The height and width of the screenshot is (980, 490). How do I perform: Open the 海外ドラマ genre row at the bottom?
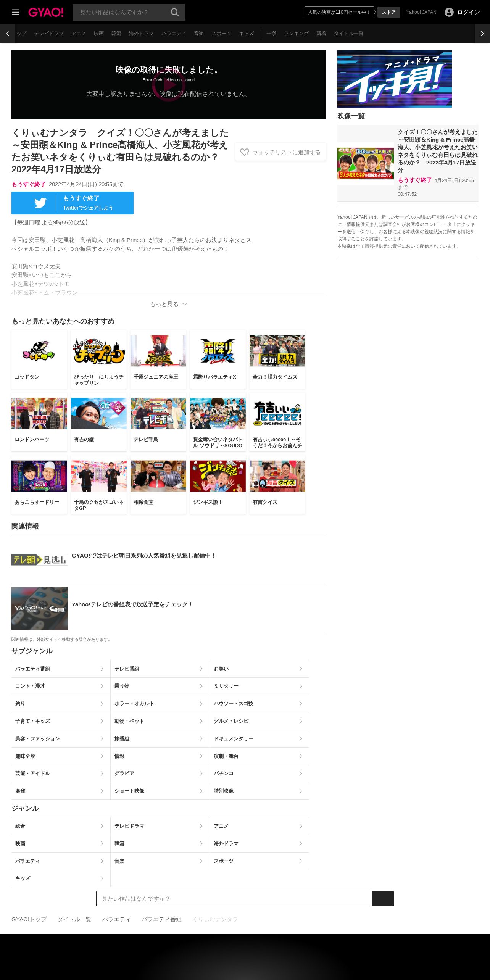260,843
